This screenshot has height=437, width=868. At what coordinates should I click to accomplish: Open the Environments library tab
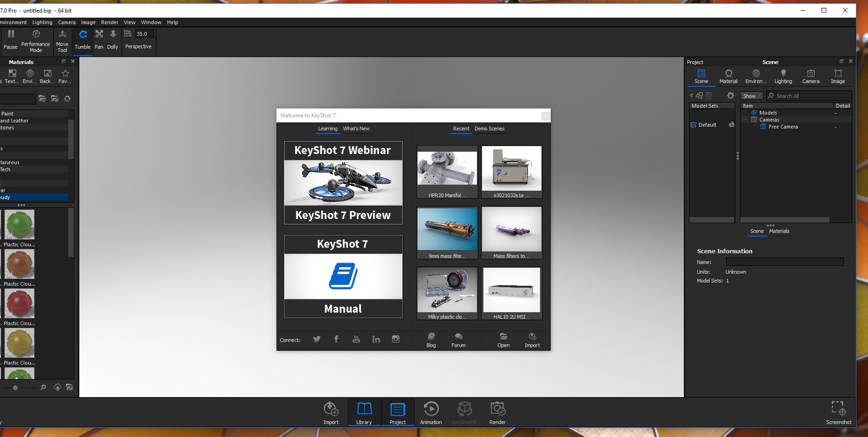(x=30, y=77)
